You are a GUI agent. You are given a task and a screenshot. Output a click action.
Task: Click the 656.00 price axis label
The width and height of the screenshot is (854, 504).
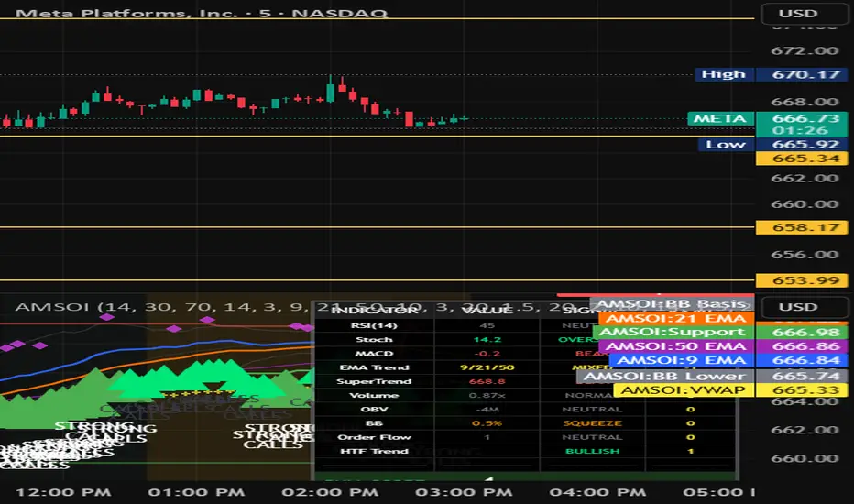tap(805, 255)
